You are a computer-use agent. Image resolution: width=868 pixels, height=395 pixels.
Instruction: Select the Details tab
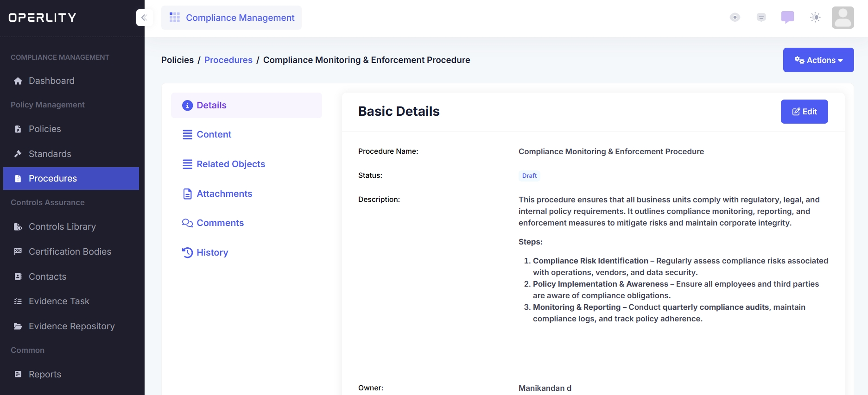(x=211, y=106)
